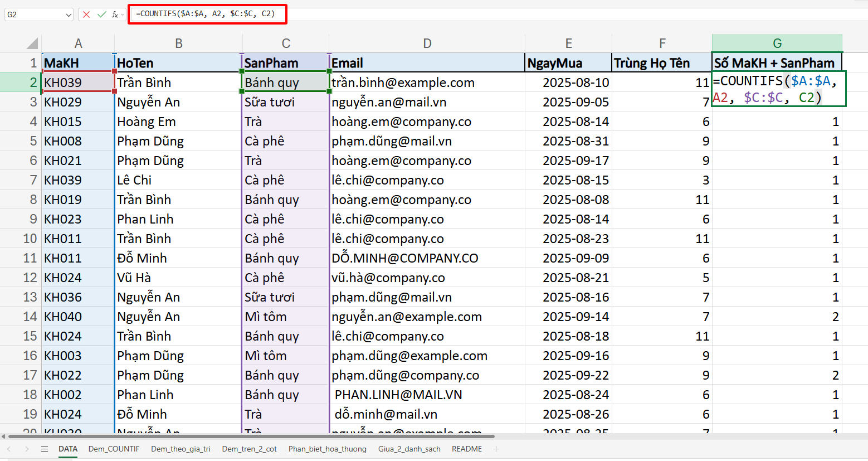
Task: Switch to the Dem_COUNTIF sheet tab
Action: (114, 449)
